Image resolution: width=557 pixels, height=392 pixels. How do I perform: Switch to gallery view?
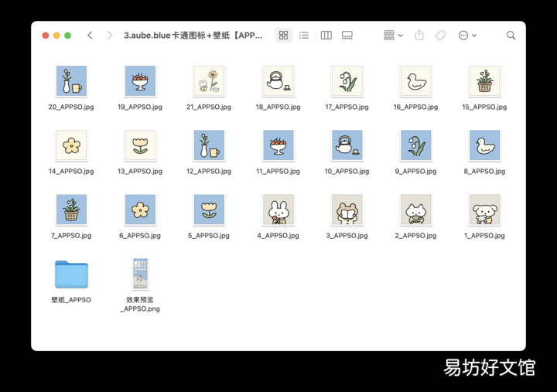pyautogui.click(x=347, y=35)
